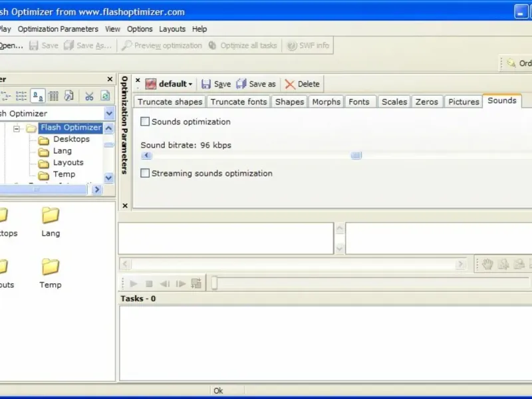Screen dimensions: 532x399
Task: Click the scissors cut icon
Action: click(89, 96)
